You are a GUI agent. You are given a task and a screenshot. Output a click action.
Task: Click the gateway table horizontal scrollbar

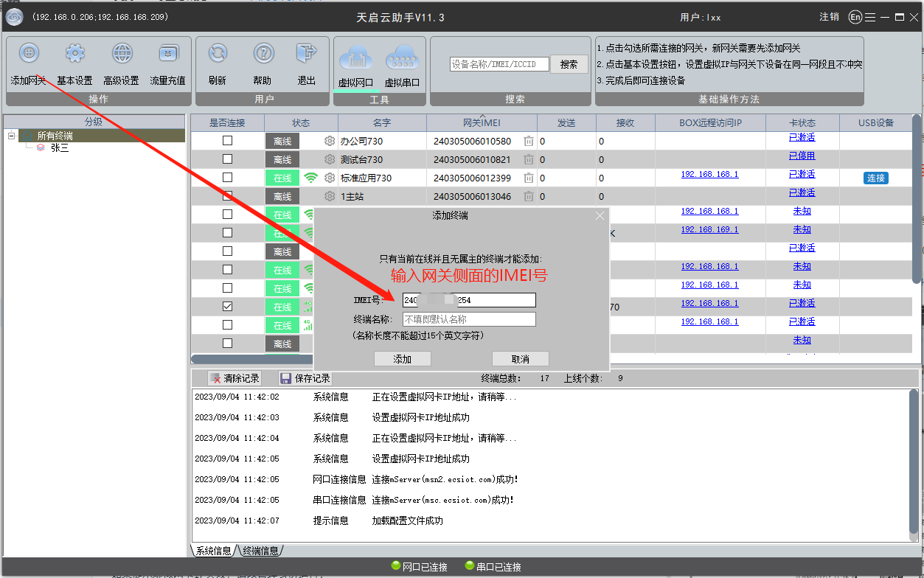tap(251, 359)
